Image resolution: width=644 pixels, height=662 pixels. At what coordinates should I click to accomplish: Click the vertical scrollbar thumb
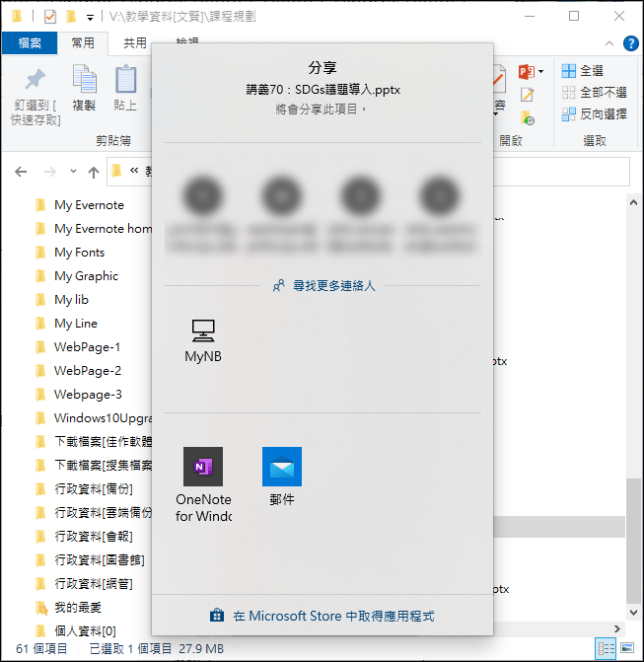(633, 541)
